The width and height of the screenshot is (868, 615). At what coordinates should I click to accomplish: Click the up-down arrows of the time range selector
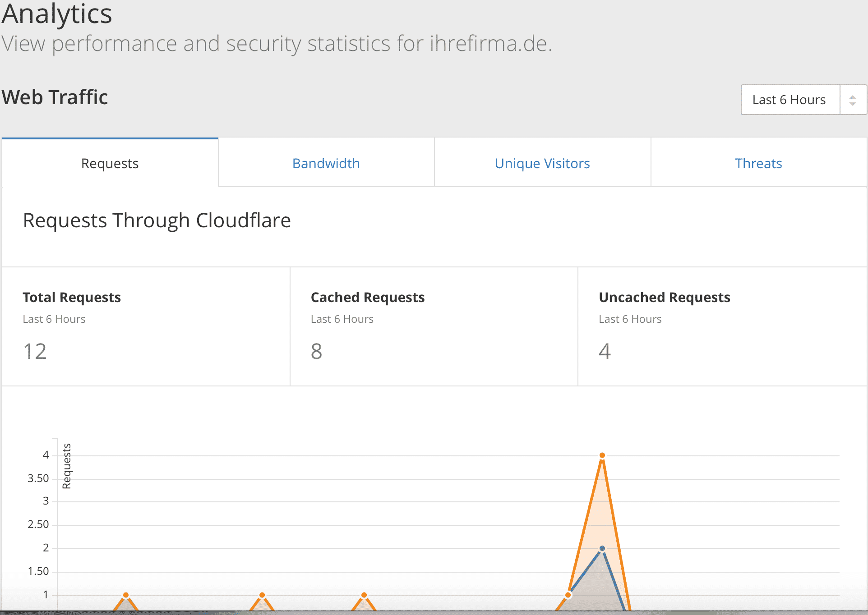[x=852, y=100]
